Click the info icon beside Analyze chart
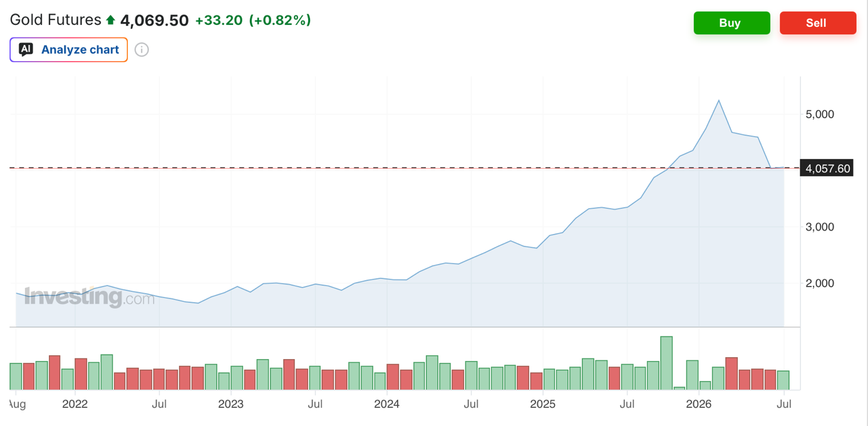The image size is (868, 426). [142, 50]
